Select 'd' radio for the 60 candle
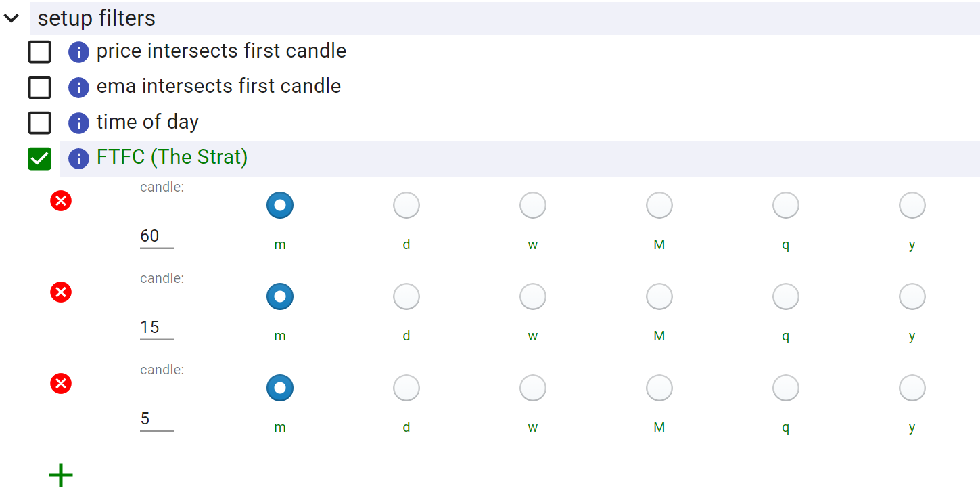The width and height of the screenshot is (980, 490). pyautogui.click(x=406, y=205)
